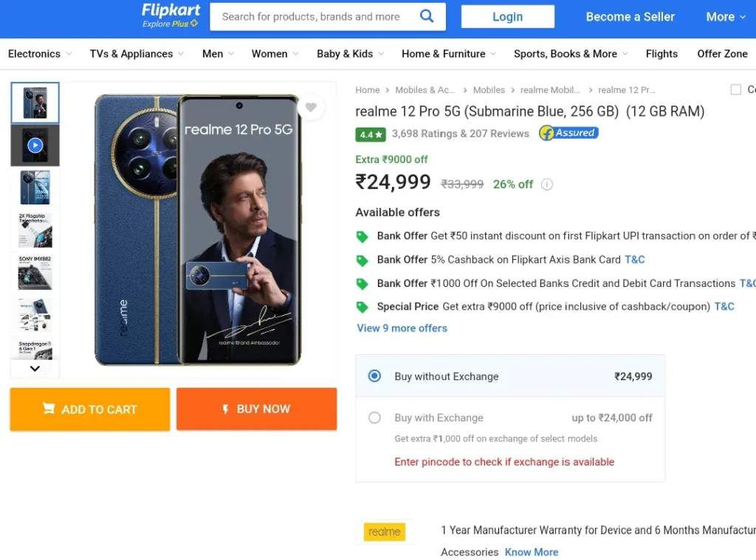Viewport: 756px width, 560px height.
Task: Click the ADD TO CART button
Action: tap(90, 409)
